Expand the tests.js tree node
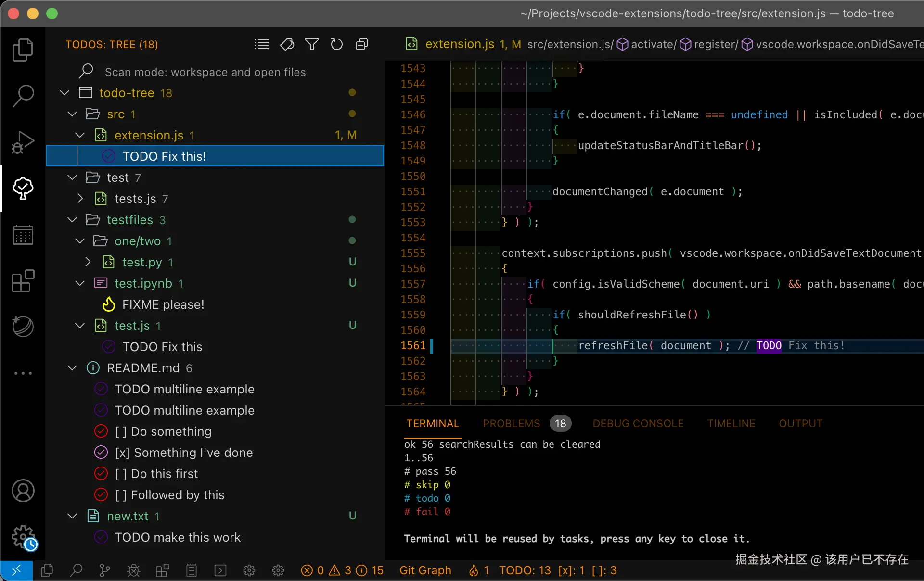This screenshot has height=581, width=924. pos(80,199)
